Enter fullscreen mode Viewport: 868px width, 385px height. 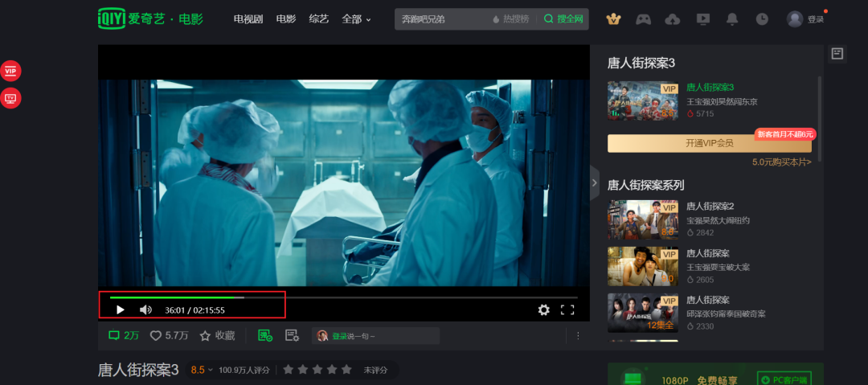[x=567, y=309]
